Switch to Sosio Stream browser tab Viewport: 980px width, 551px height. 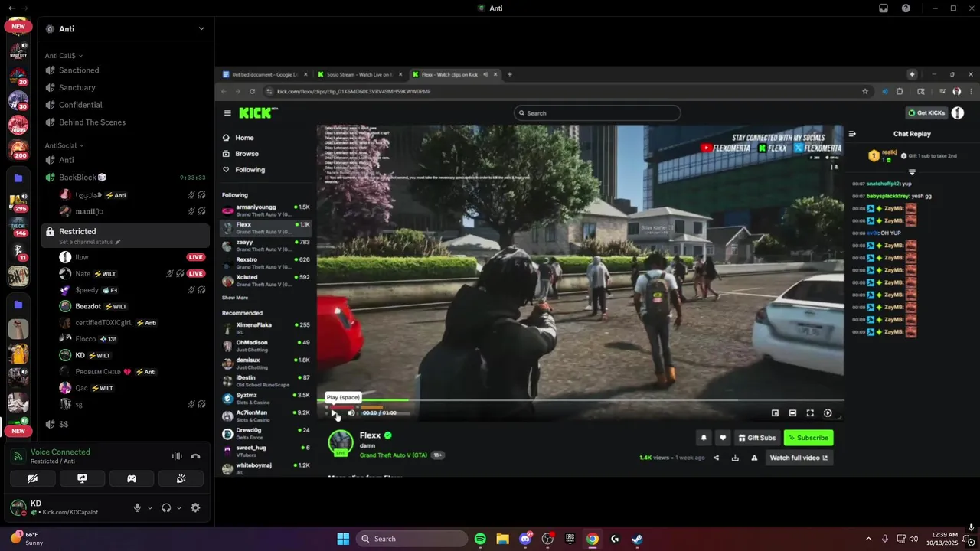pos(359,74)
